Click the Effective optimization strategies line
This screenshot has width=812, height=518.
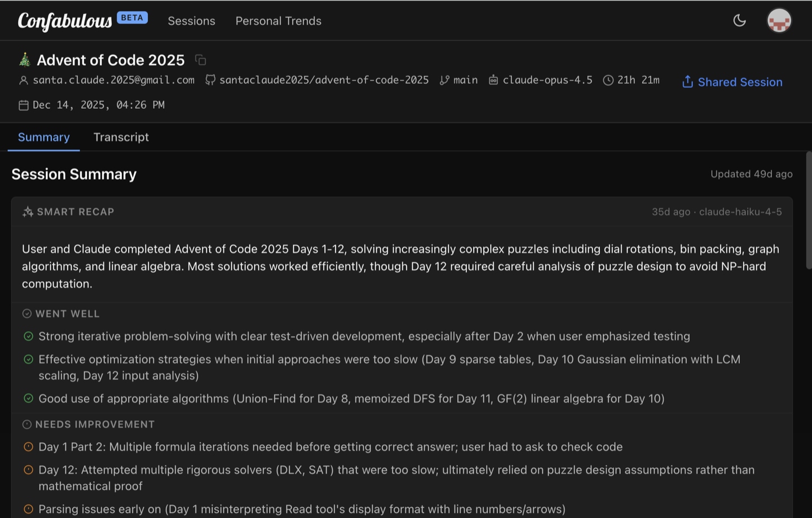390,368
